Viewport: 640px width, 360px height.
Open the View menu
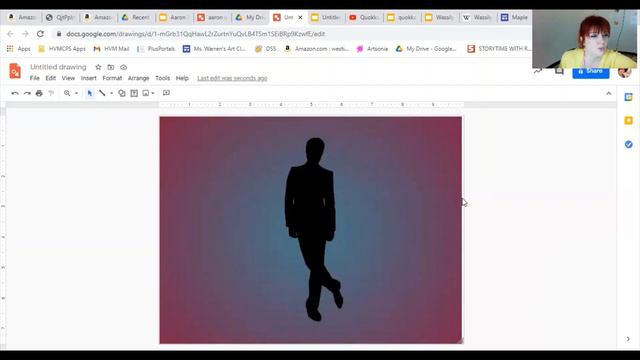(68, 78)
